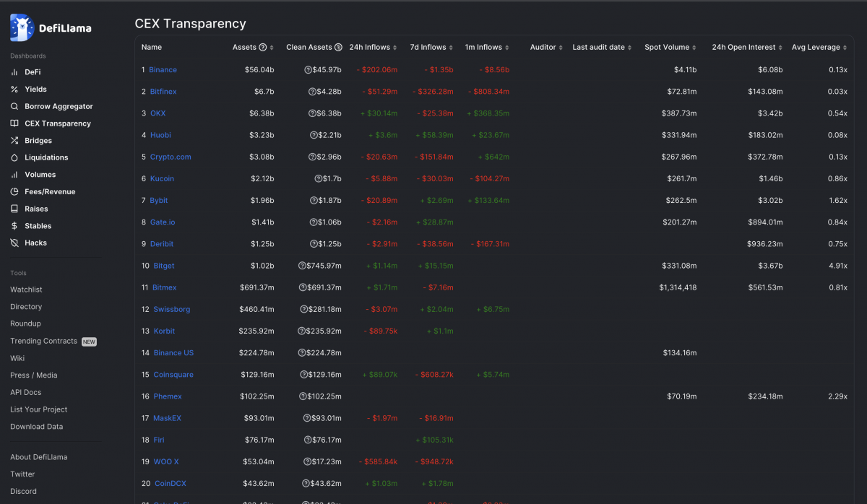Click the DefiLlama llama logo
This screenshot has height=504, width=867.
[22, 27]
